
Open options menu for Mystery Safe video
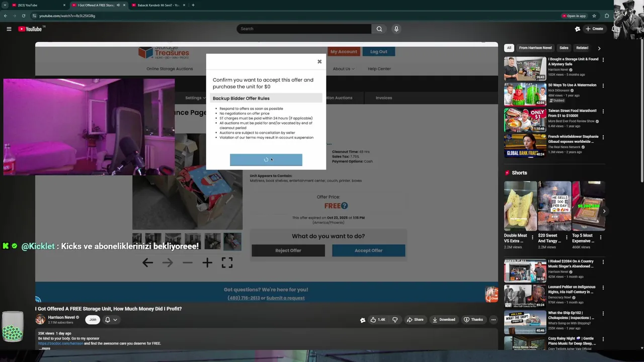(603, 60)
